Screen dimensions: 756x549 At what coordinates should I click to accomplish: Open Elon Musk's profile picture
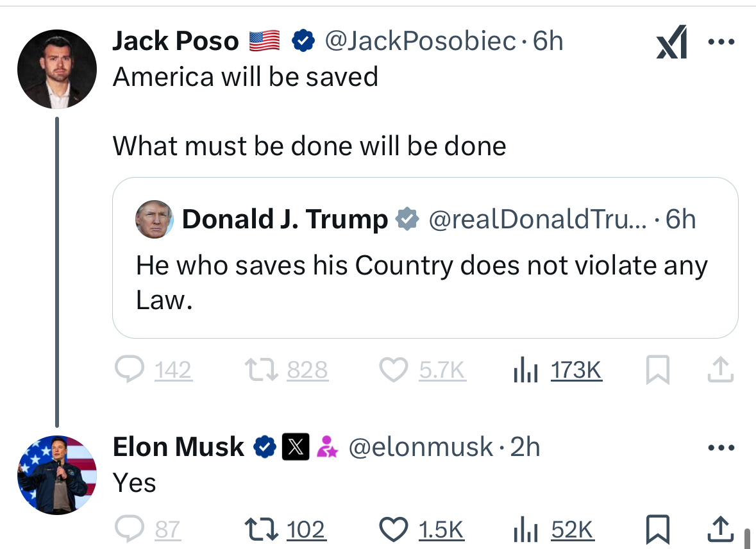(56, 475)
